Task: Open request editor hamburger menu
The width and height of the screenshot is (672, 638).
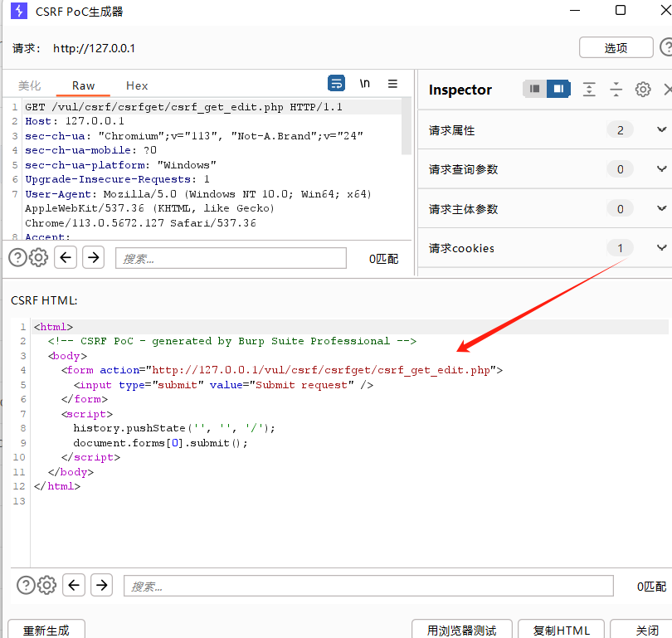Action: (x=392, y=84)
